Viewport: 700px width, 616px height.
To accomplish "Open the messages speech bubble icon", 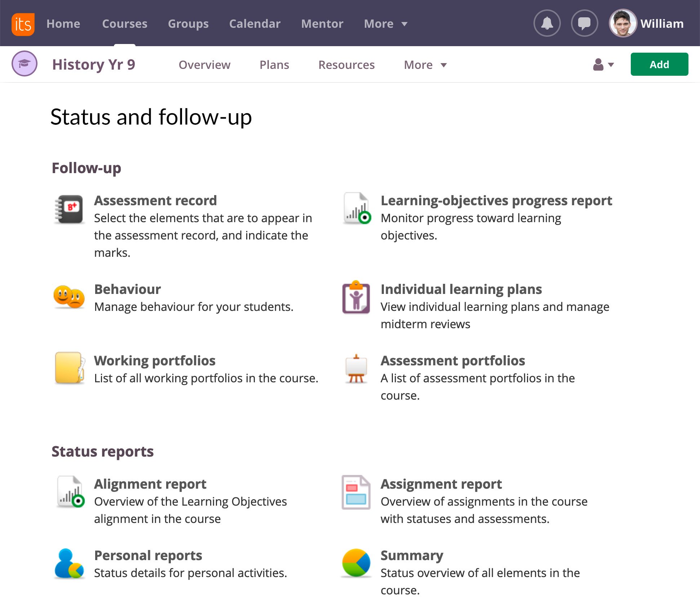I will (584, 23).
